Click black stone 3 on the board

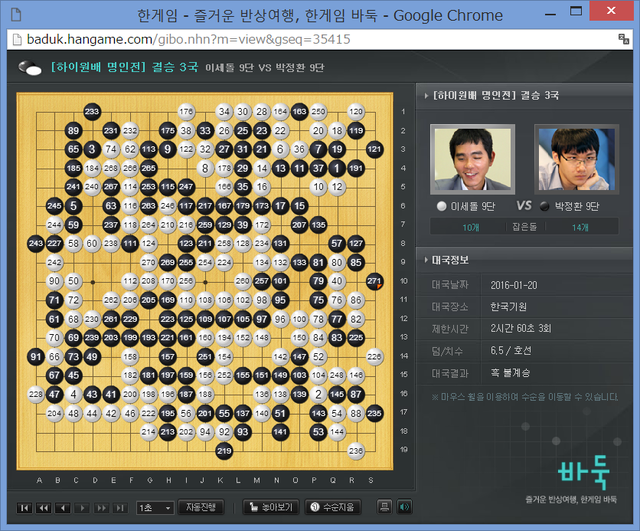(x=92, y=149)
